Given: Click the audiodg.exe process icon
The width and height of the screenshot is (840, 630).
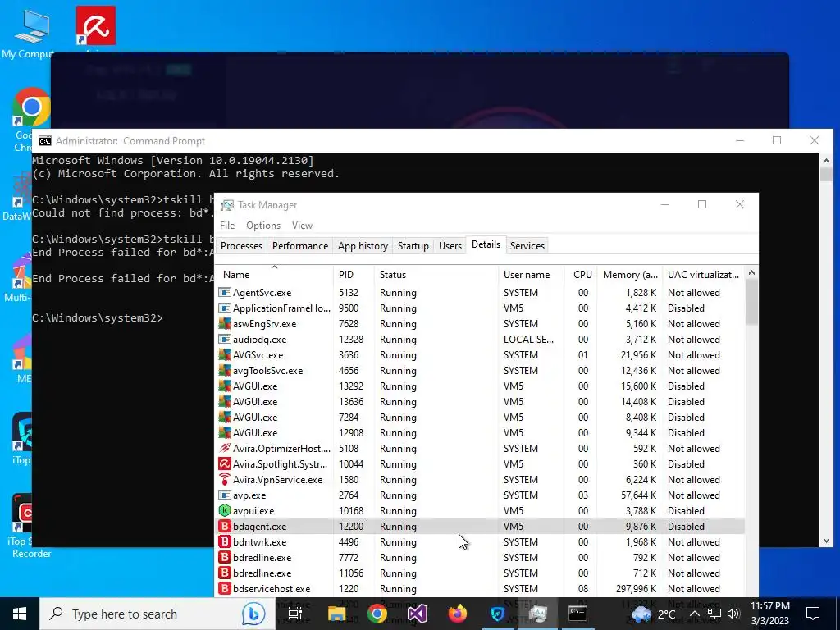Looking at the screenshot, I should (225, 339).
